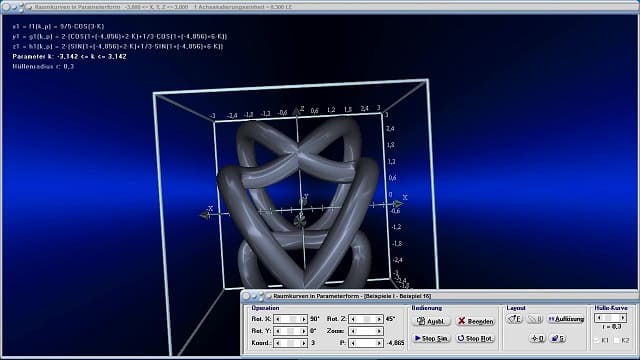Stop the rotation with Stop Rot.

pyautogui.click(x=476, y=338)
